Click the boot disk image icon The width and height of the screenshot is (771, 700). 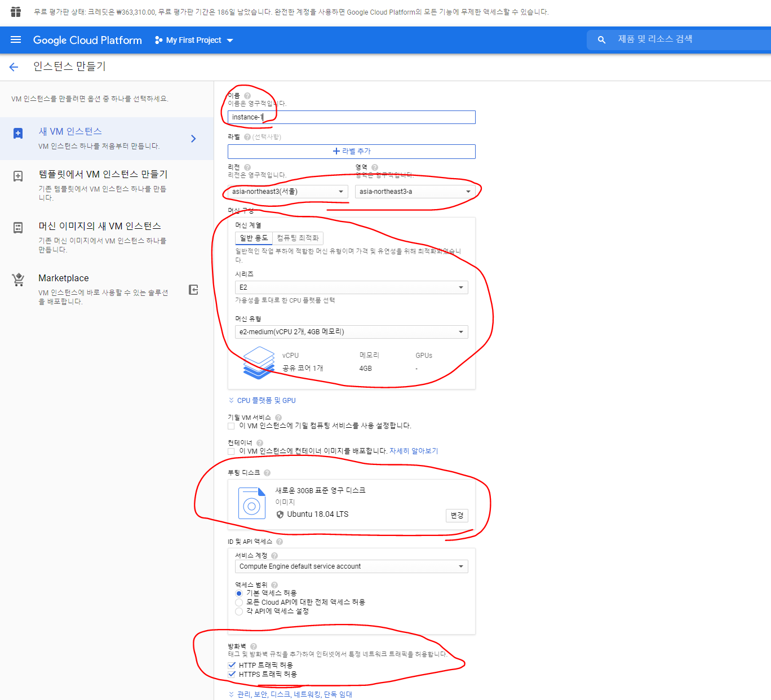pos(252,503)
